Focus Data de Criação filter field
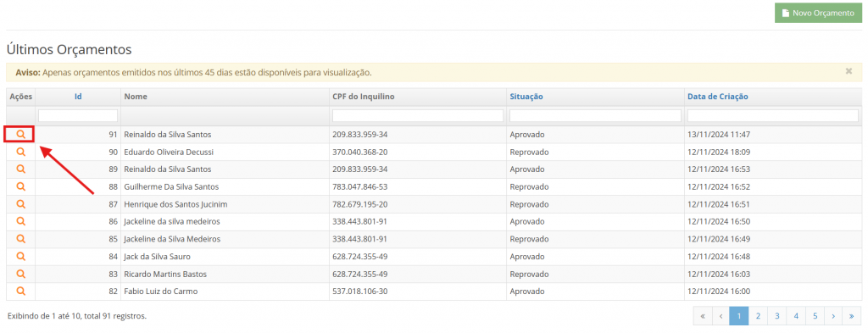Screen dimensions: 868x333 click(x=773, y=115)
